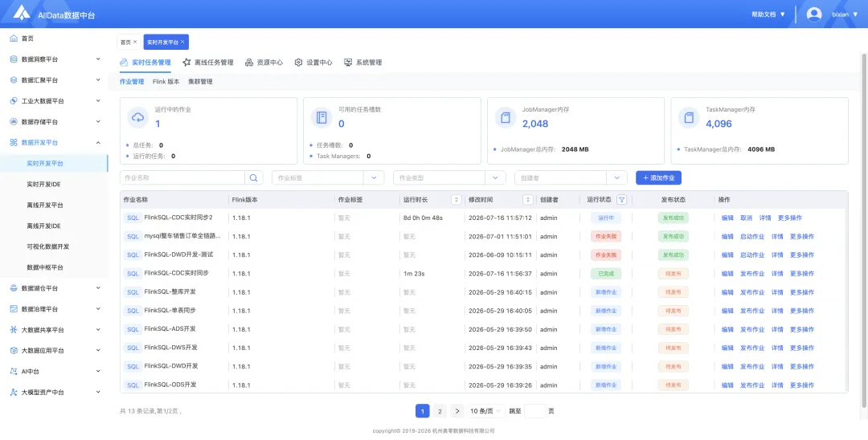
Task: Close the 首页 tab
Action: 135,42
